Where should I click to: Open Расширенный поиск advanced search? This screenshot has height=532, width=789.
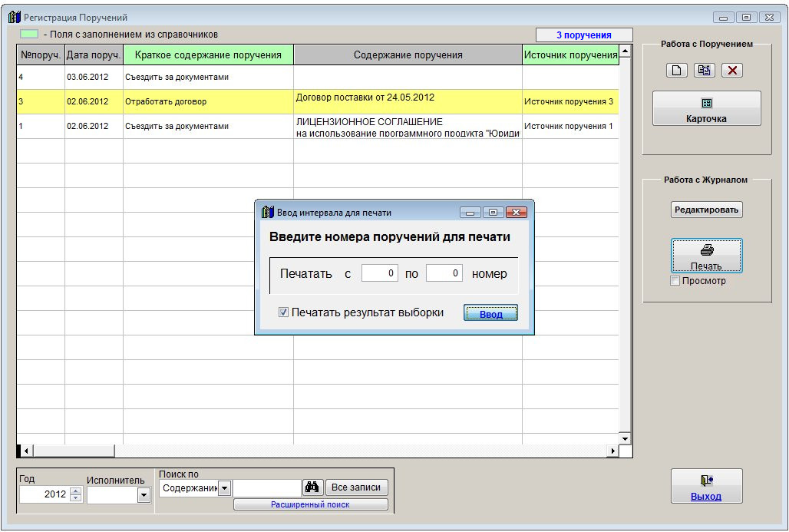coord(310,505)
